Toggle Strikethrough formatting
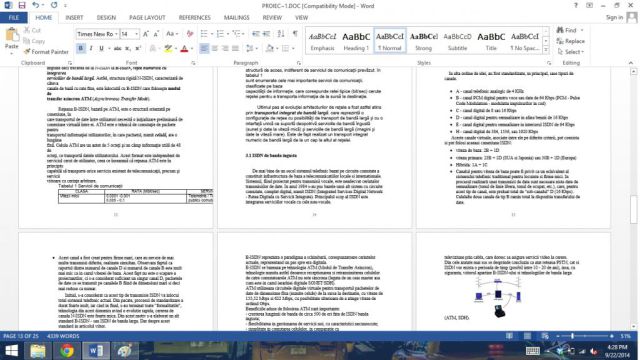Screen dimensions: 640x360 (x=118, y=49)
